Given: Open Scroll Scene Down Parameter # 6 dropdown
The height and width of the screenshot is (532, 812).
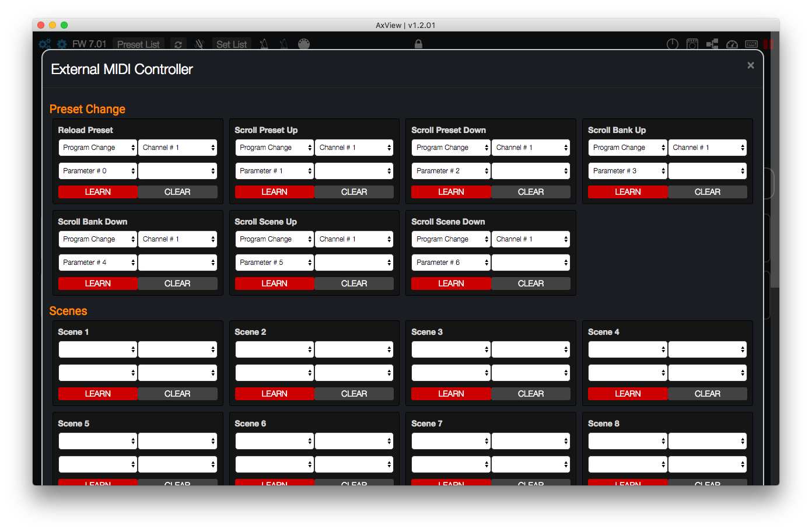Looking at the screenshot, I should click(451, 262).
